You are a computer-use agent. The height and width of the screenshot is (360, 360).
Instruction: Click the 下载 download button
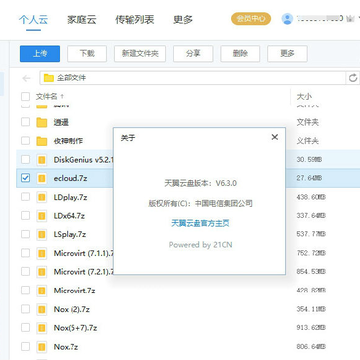tap(87, 54)
